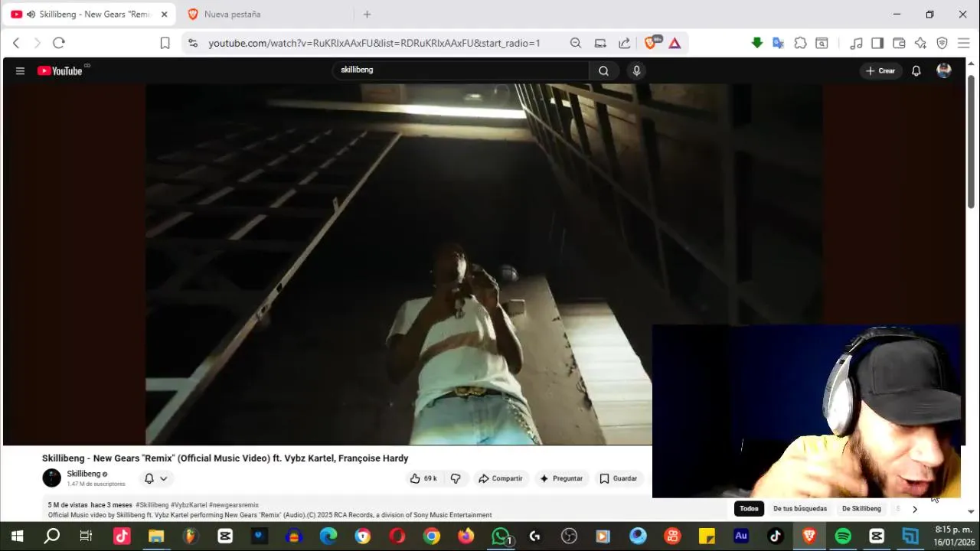This screenshot has height=551, width=980.
Task: Select the Todos filter chip
Action: (x=749, y=509)
